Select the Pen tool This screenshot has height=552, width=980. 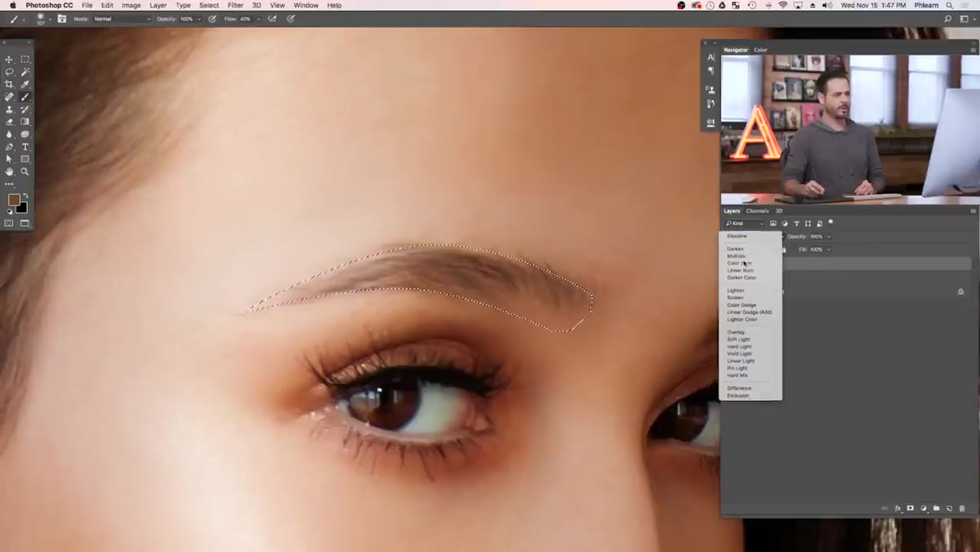10,147
